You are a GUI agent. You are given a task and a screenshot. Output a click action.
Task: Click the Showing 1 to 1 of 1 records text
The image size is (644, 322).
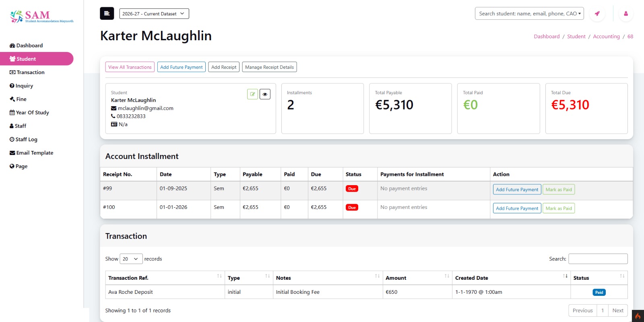(138, 311)
